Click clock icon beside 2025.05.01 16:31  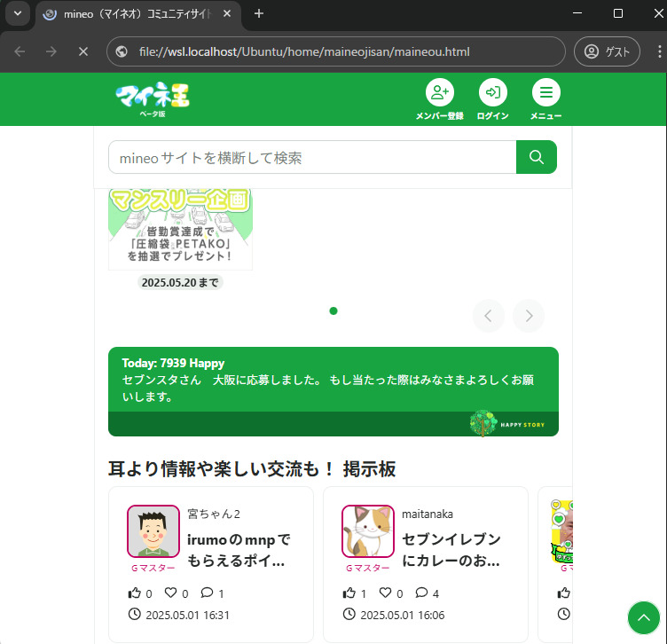pyautogui.click(x=135, y=614)
